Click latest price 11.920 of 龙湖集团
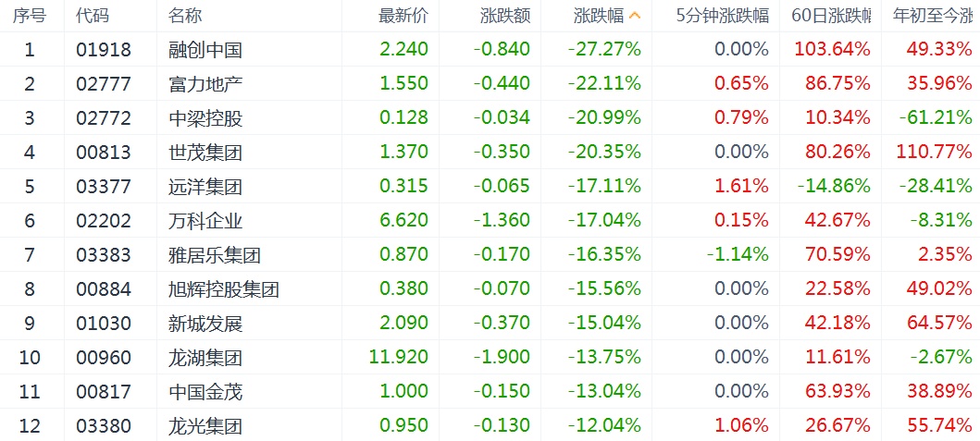Viewport: 980px width, 441px height. pos(399,358)
